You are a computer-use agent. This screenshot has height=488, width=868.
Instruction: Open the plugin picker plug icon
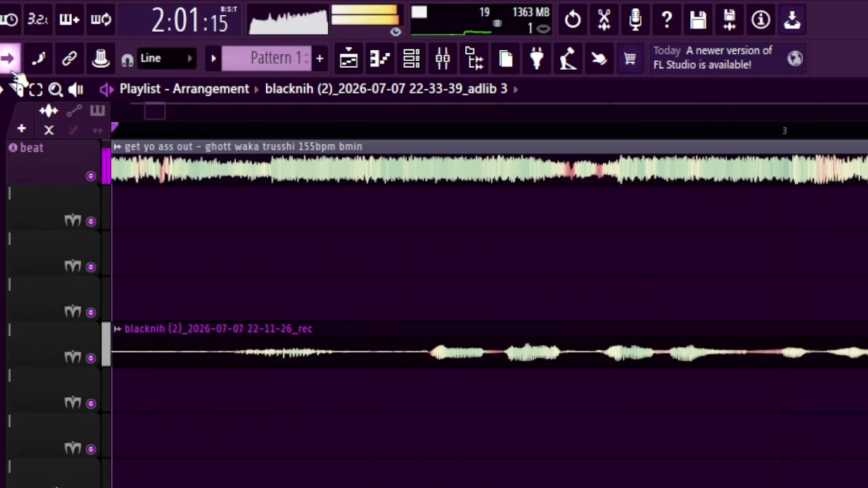pos(536,59)
